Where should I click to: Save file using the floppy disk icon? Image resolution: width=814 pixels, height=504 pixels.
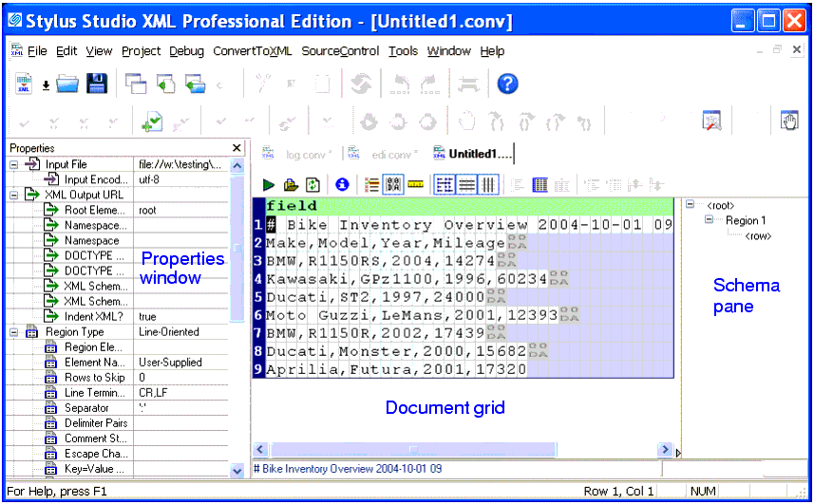tap(96, 84)
